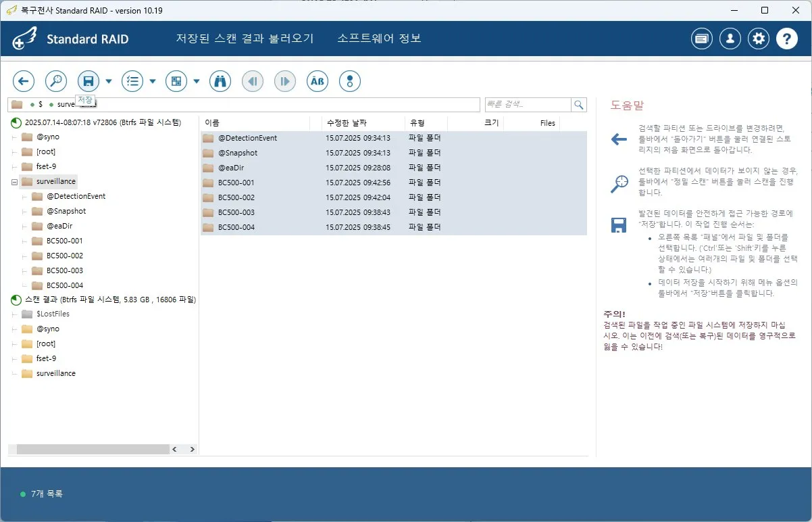Click the path bar folder icon
Screen dimensions: 812x522
click(x=17, y=104)
